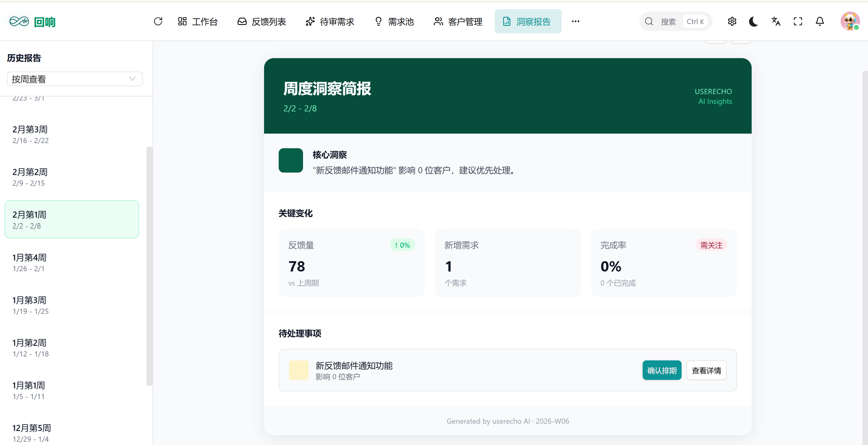Viewport: 868px width, 445px height.
Task: Click the refresh icon in top bar
Action: pyautogui.click(x=158, y=22)
